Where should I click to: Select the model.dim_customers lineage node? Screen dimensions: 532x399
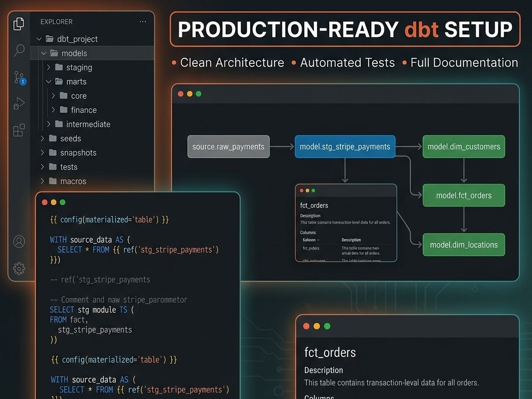coord(464,147)
